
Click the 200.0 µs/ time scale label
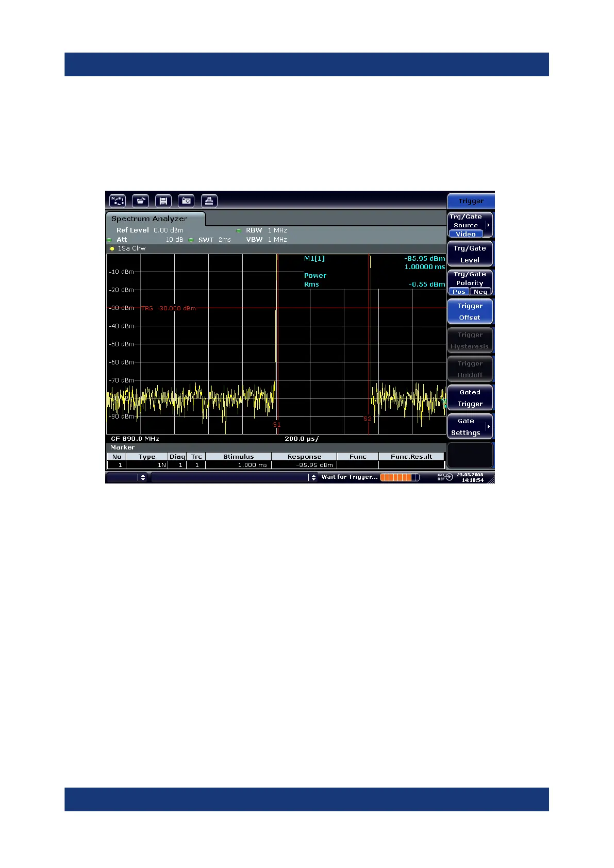tap(302, 439)
